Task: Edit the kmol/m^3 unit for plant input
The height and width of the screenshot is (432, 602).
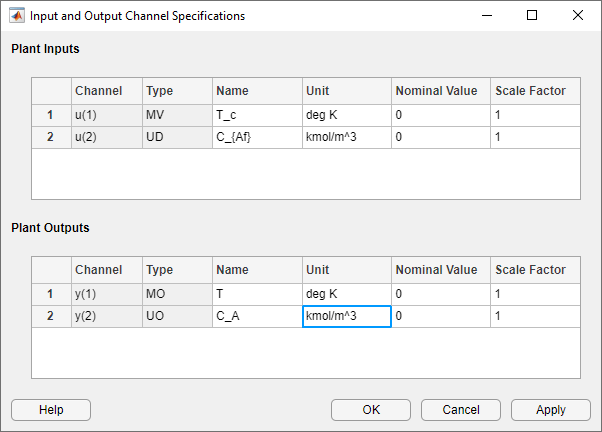Action: [x=347, y=137]
